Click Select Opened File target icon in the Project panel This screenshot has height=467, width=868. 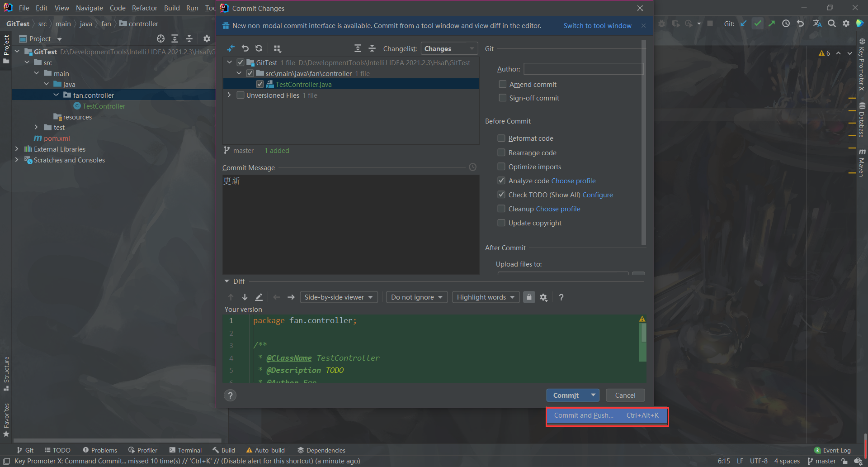[160, 39]
